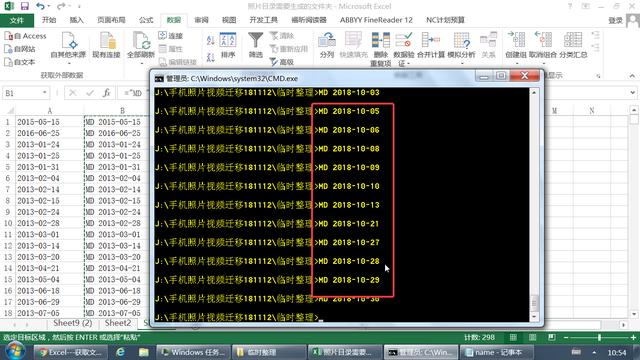The height and width of the screenshot is (360, 640).
Task: Click 现有连接 icon
Action: click(106, 45)
